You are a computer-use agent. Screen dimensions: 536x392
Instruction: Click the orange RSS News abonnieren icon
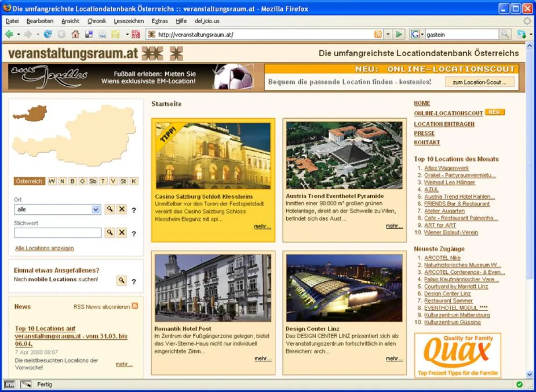pyautogui.click(x=135, y=306)
